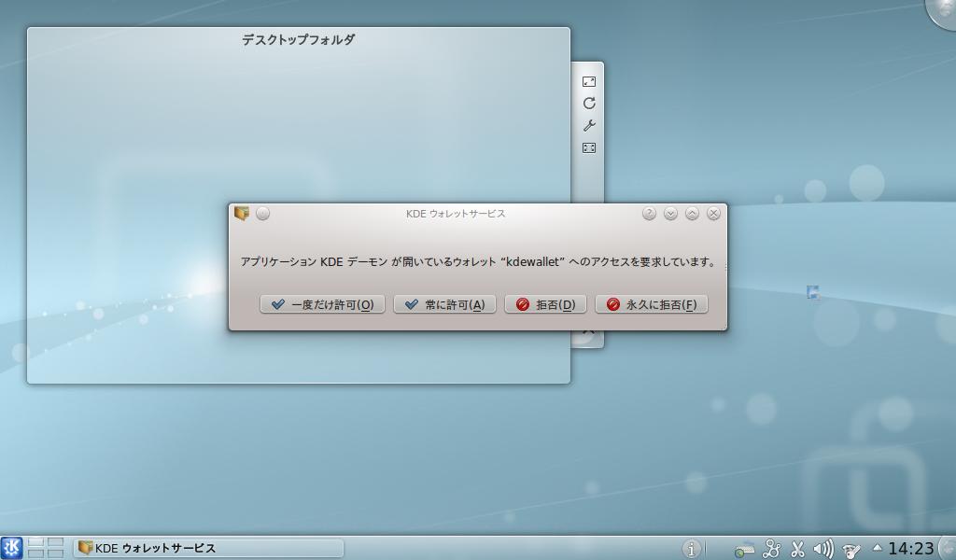This screenshot has height=560, width=956.
Task: Open folder widget settings via wrench icon
Action: (589, 125)
